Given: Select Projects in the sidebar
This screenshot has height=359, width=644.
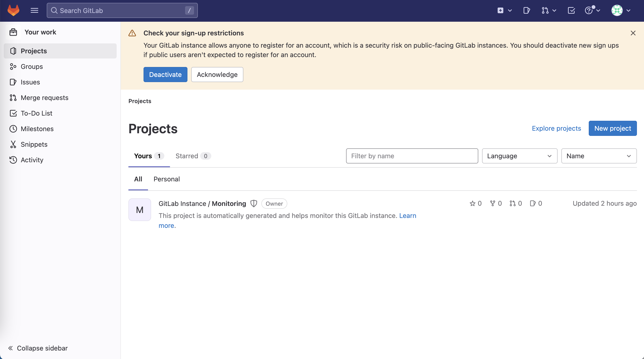Looking at the screenshot, I should point(60,51).
